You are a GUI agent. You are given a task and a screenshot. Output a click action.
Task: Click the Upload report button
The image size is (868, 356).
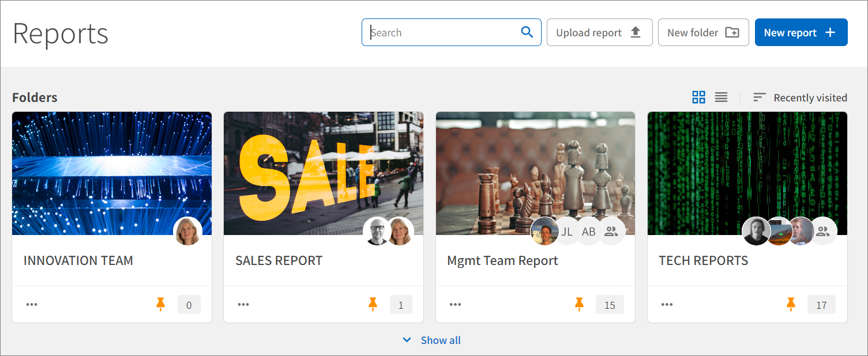pyautogui.click(x=599, y=32)
